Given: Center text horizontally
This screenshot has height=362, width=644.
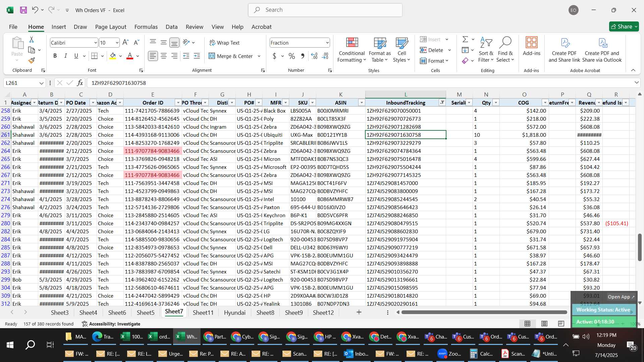Looking at the screenshot, I should point(164,56).
